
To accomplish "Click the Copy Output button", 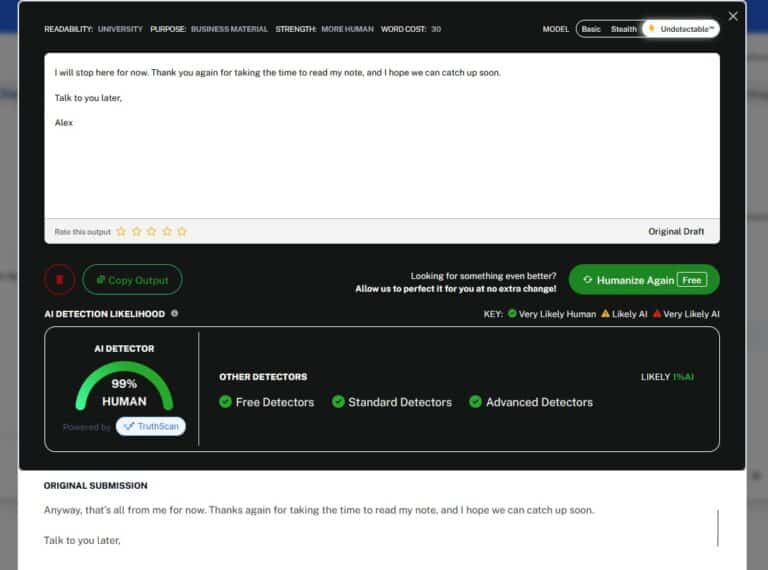I will tap(132, 280).
